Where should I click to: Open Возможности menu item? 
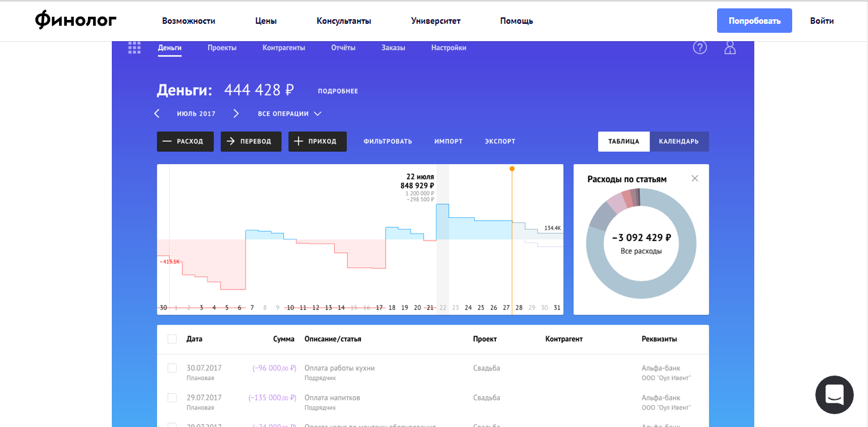tap(188, 21)
